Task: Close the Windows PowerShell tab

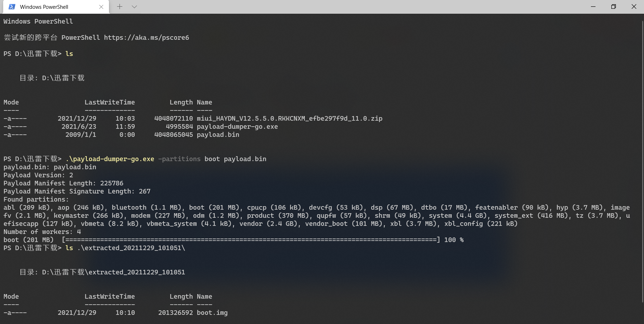Action: [x=101, y=7]
